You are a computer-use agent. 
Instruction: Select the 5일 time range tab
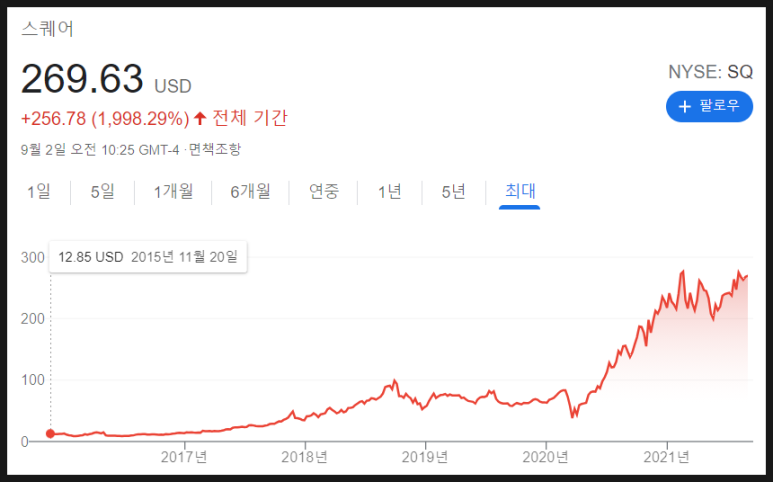103,191
